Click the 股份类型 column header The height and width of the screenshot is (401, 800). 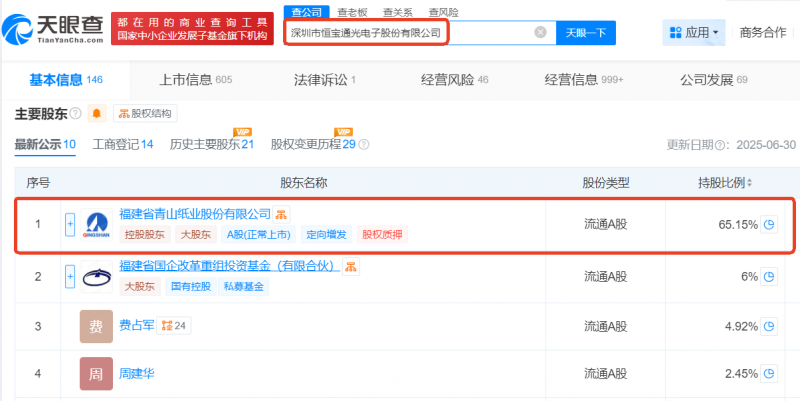click(606, 183)
